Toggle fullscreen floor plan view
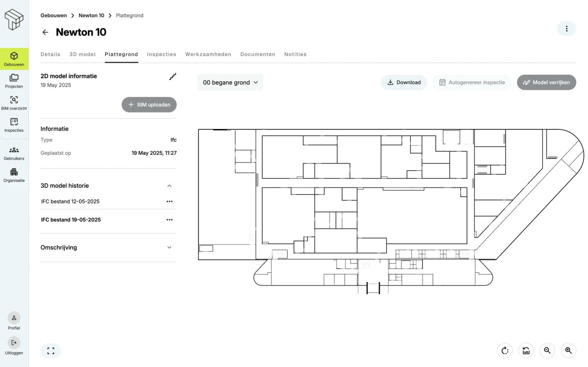The height and width of the screenshot is (367, 588). coord(51,351)
